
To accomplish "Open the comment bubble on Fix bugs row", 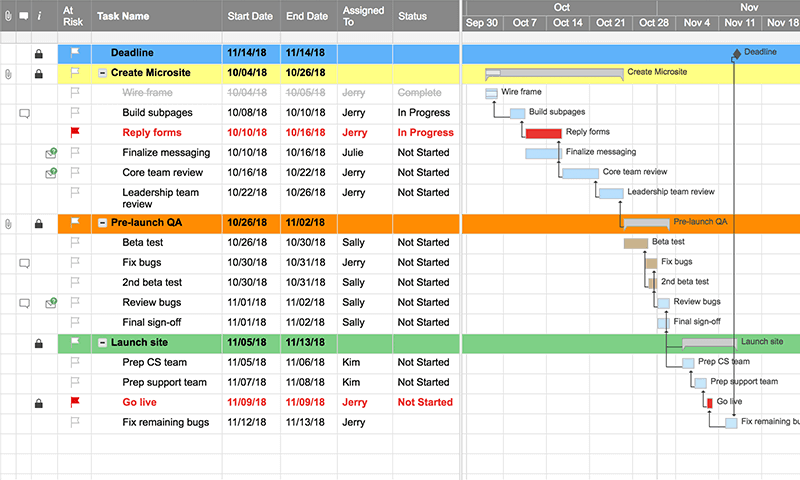I will 24,263.
